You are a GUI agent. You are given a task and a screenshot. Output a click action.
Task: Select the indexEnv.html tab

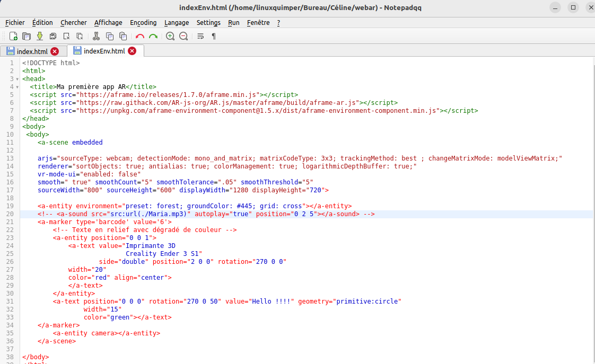click(x=105, y=51)
